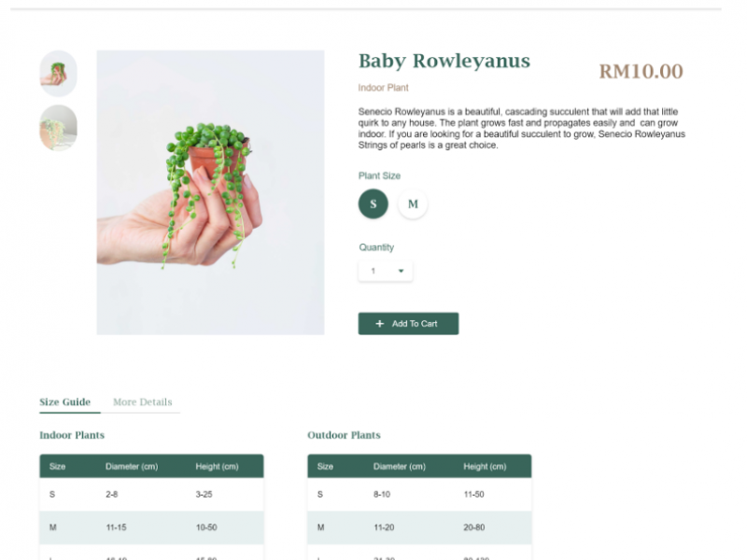Follow the Indoor Plant category link
Image resolution: width=747 pixels, height=560 pixels.
[x=383, y=88]
